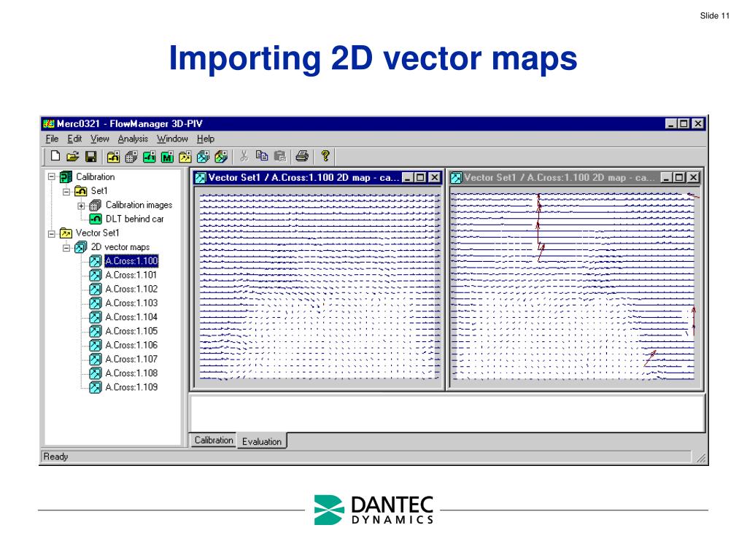This screenshot has width=747, height=560.
Task: Collapse the Set1 tree node
Action: (66, 192)
